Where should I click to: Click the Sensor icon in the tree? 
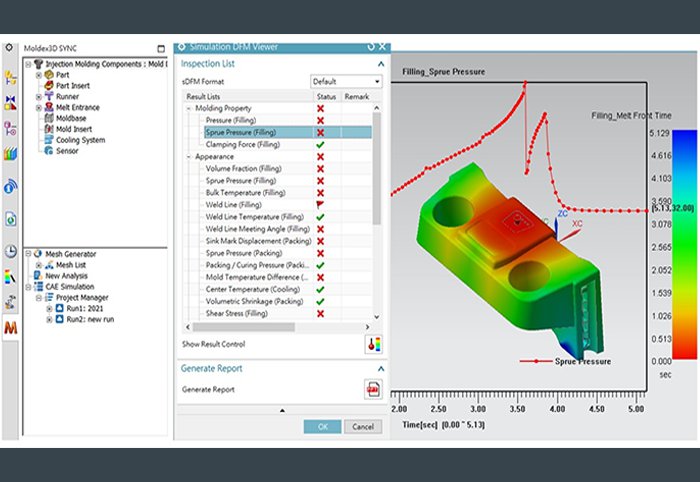click(49, 150)
